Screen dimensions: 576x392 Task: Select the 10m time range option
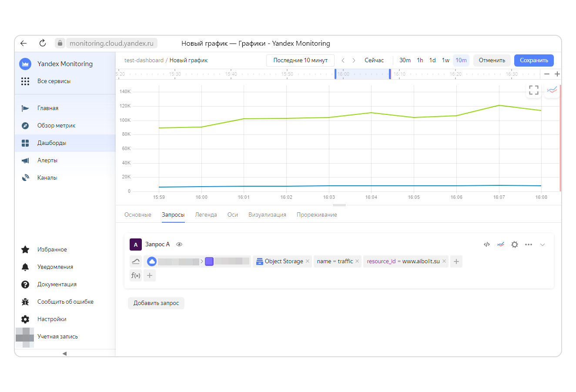coord(461,60)
